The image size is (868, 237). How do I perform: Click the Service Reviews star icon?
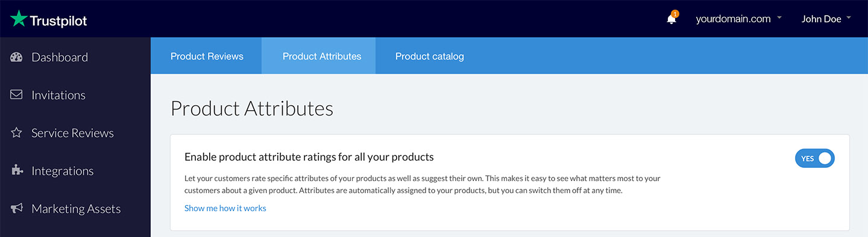coord(16,133)
